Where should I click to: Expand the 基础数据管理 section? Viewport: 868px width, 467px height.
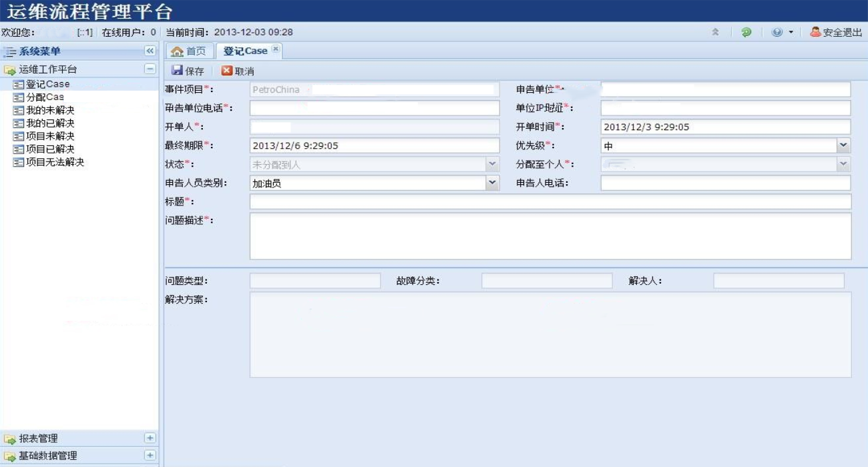pos(150,456)
